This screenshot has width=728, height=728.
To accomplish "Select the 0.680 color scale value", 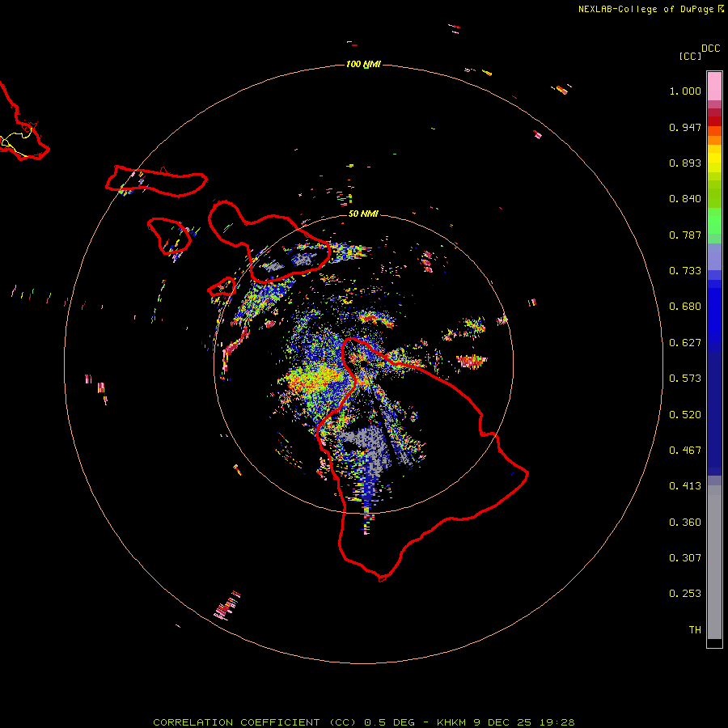I will 685,307.
